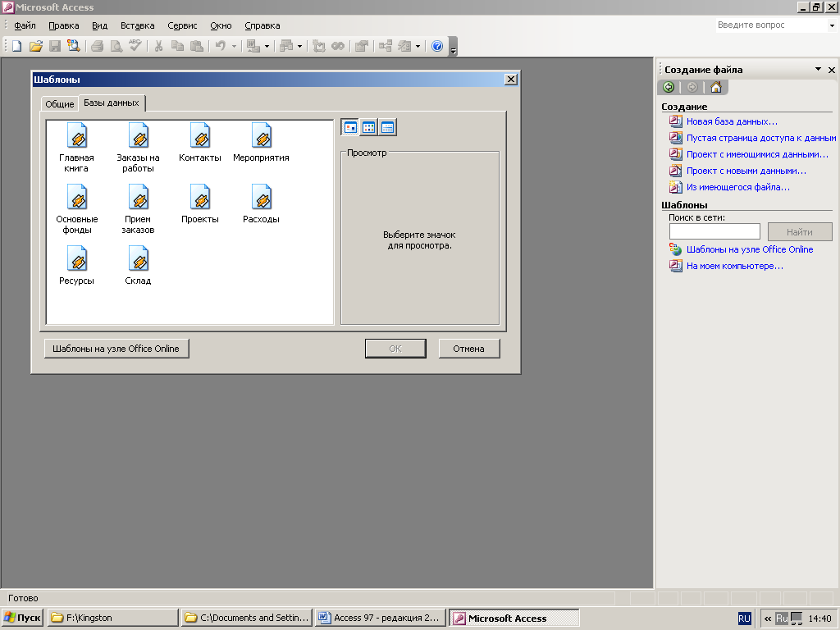Expand the Analyze dropdown arrow
This screenshot has width=840, height=630.
(299, 46)
